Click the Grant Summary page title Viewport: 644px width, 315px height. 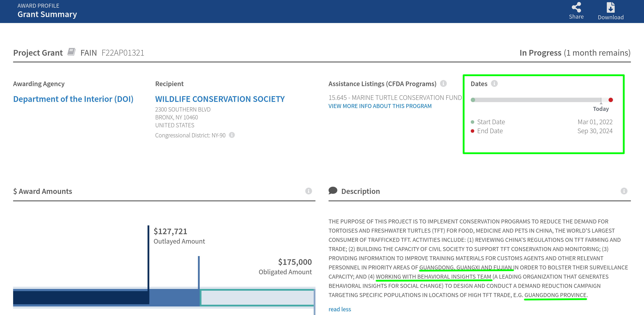(x=47, y=14)
